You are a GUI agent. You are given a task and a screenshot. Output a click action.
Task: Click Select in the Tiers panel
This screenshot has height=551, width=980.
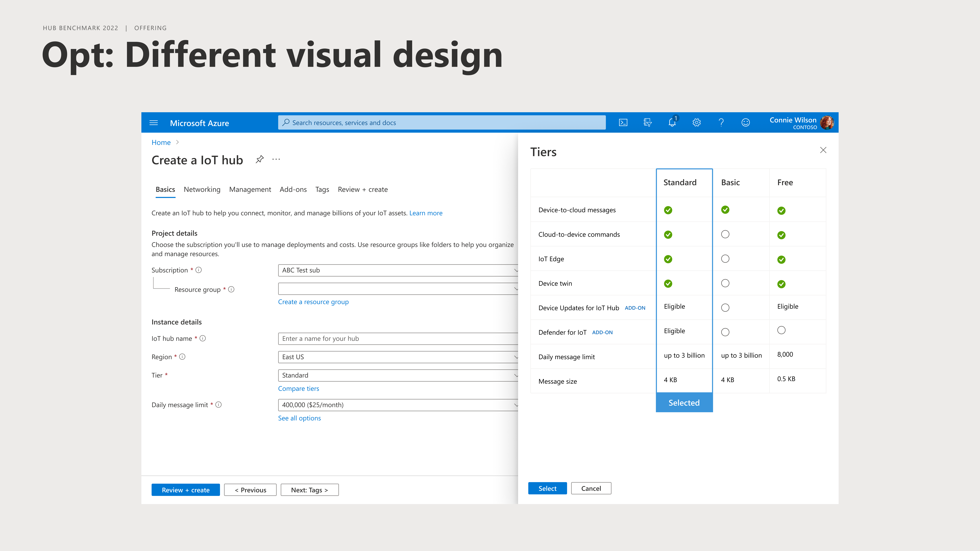[x=547, y=488]
